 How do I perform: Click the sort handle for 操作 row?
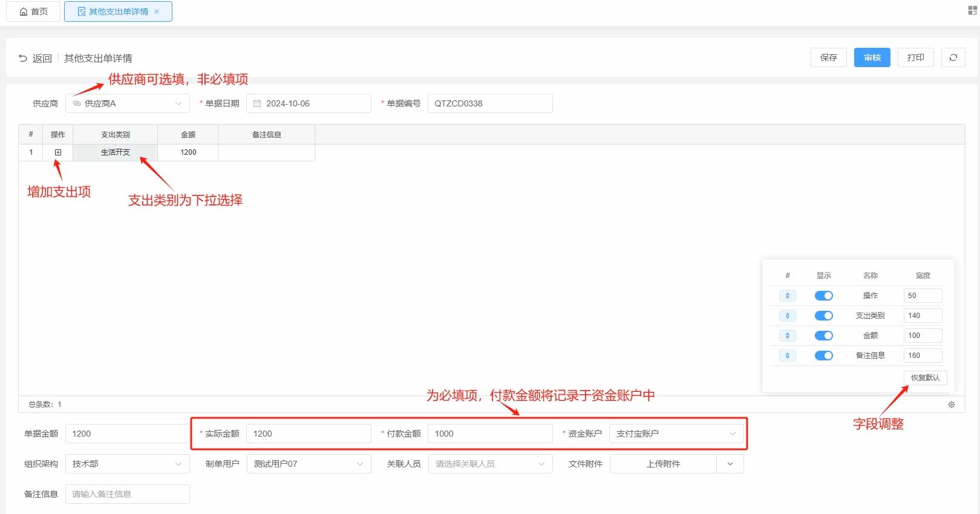click(x=787, y=296)
